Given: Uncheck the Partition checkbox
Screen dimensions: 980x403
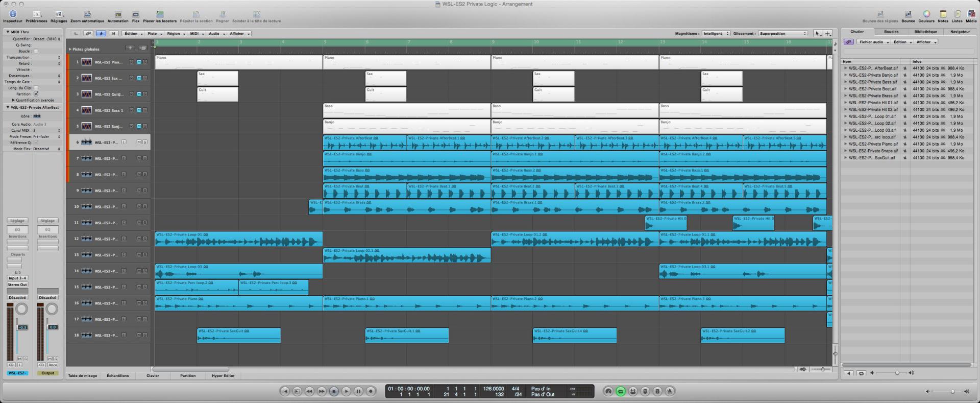Looking at the screenshot, I should [36, 94].
